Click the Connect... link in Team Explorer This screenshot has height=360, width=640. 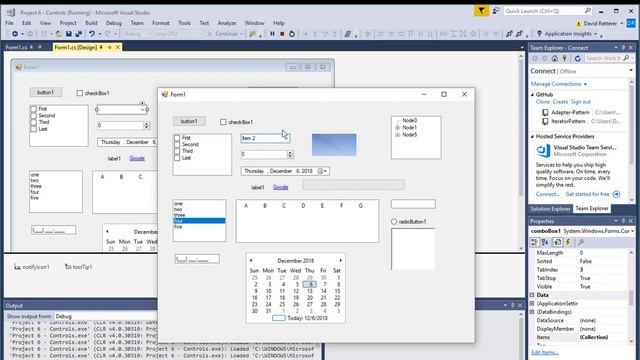point(548,194)
